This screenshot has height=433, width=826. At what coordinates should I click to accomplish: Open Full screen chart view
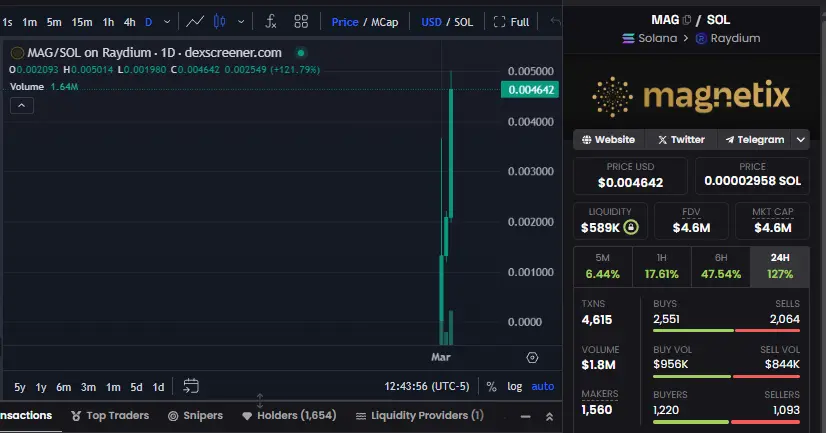click(512, 22)
